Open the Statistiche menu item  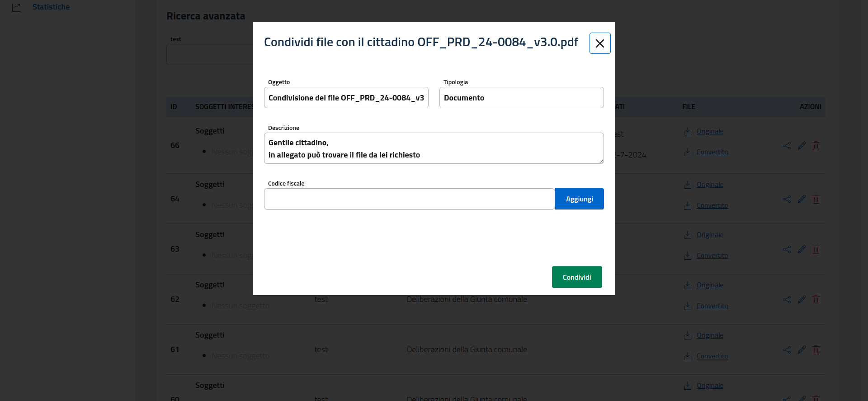click(51, 7)
